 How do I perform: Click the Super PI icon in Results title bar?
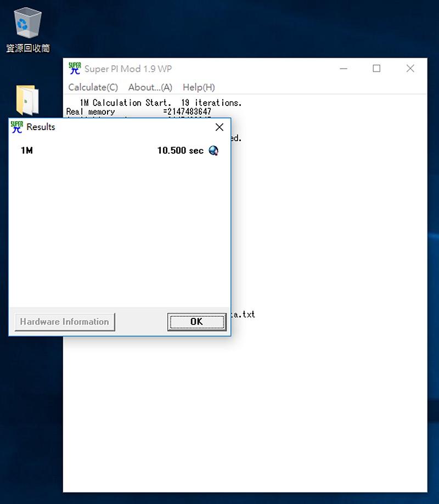pos(16,127)
